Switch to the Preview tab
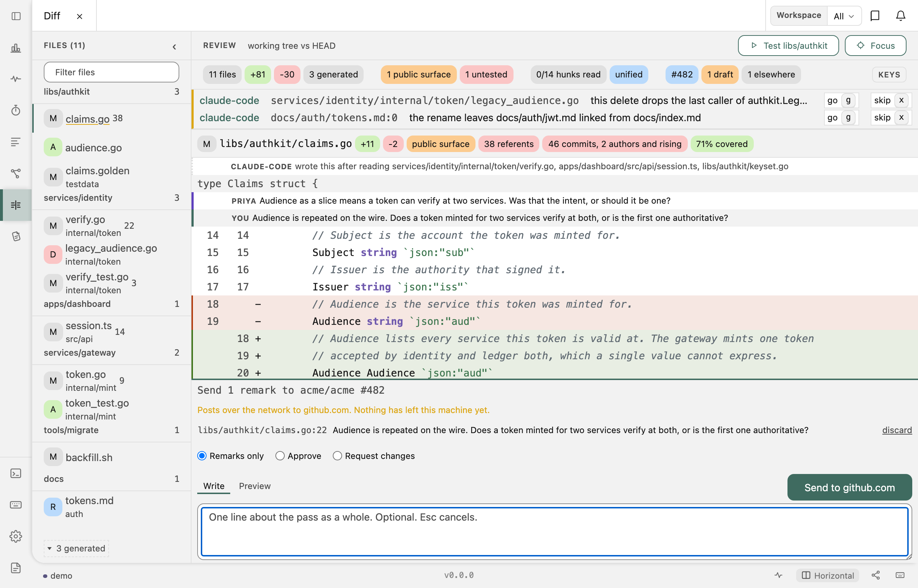918x588 pixels. (x=255, y=486)
